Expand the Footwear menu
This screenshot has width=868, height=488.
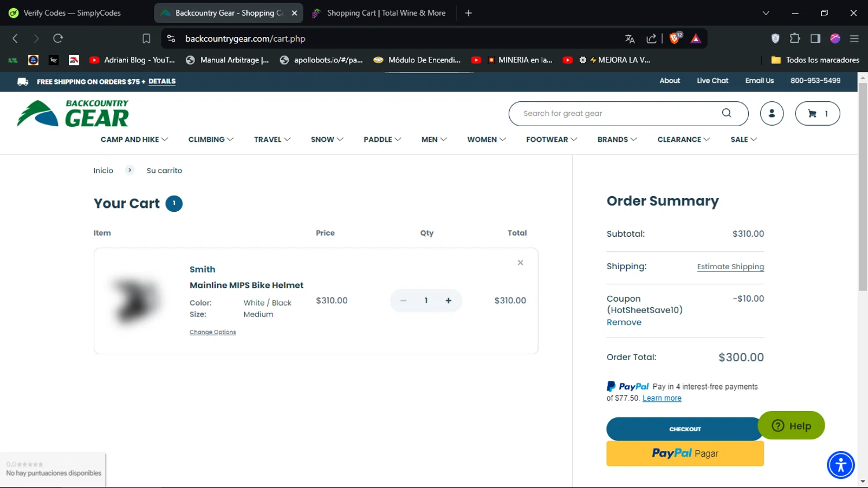coord(551,140)
